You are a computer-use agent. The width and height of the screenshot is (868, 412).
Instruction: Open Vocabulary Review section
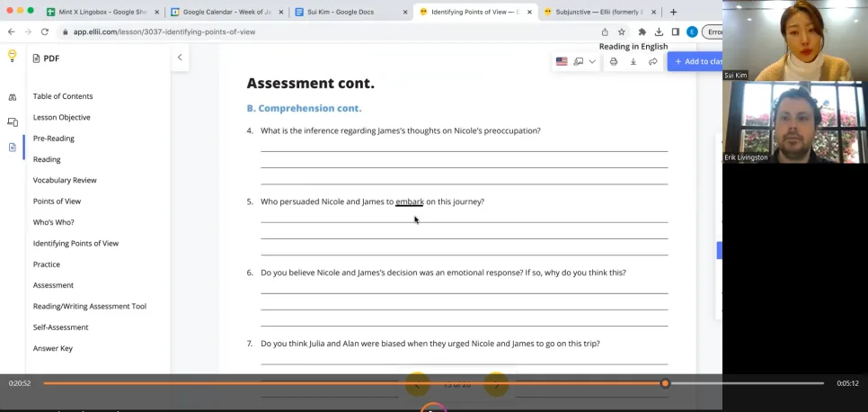[x=64, y=180]
